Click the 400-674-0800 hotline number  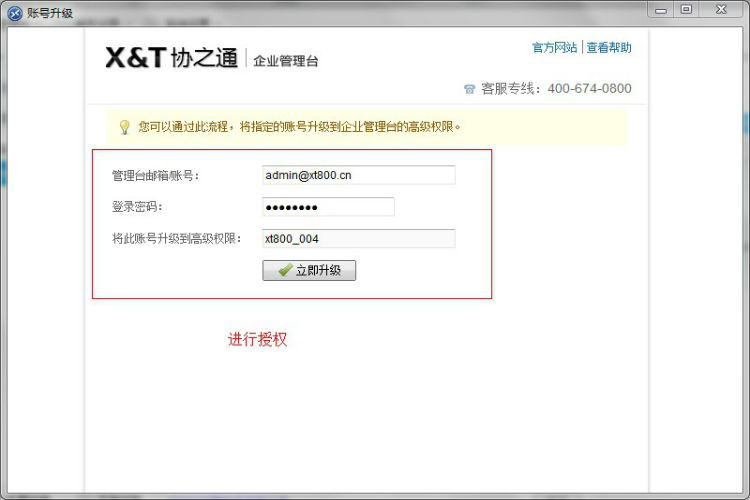click(589, 89)
